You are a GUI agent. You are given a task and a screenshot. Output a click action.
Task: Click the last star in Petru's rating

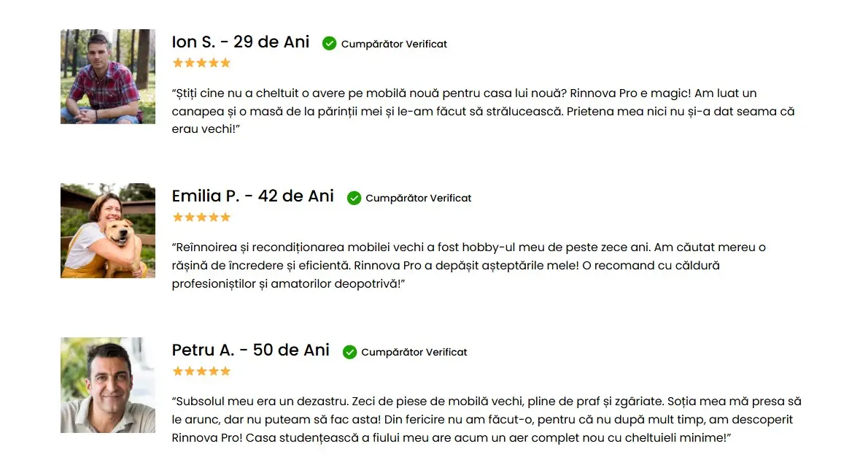225,371
